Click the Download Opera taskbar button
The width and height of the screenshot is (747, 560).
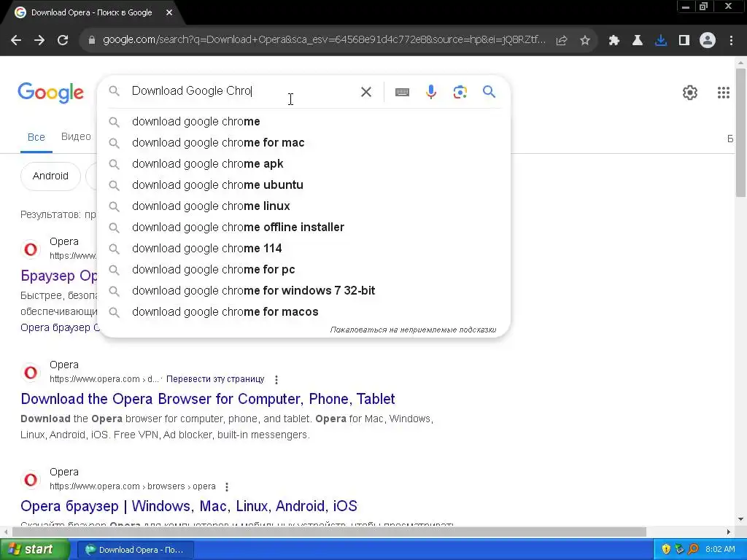click(x=135, y=550)
